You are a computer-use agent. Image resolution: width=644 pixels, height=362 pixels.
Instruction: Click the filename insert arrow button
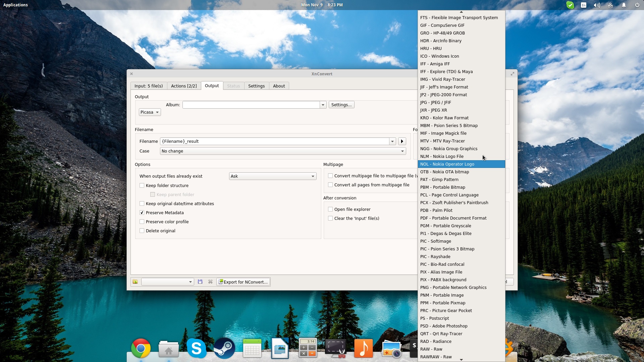coord(402,141)
